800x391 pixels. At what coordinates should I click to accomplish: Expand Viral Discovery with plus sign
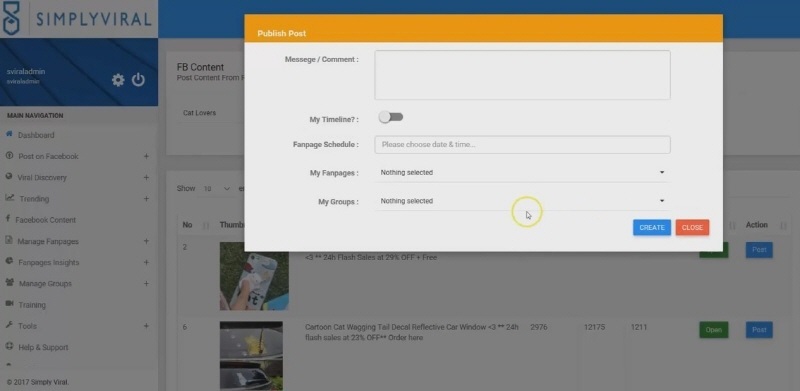coord(146,178)
